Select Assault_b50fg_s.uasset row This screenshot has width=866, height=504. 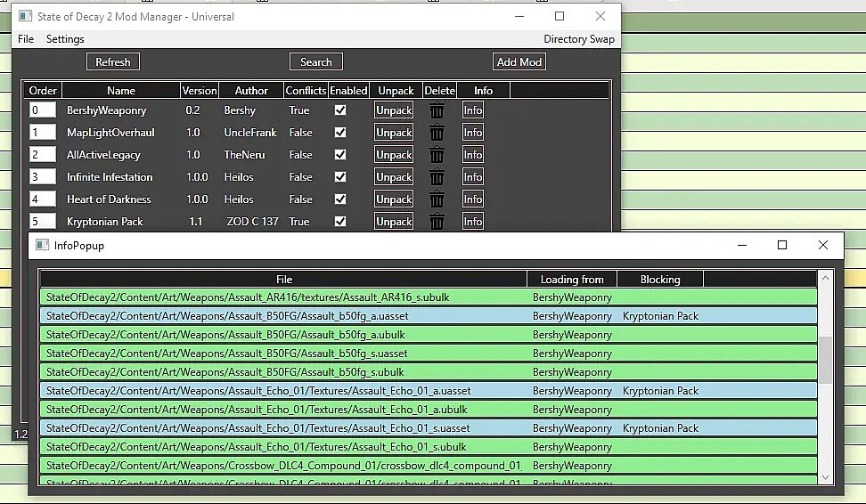coord(428,354)
